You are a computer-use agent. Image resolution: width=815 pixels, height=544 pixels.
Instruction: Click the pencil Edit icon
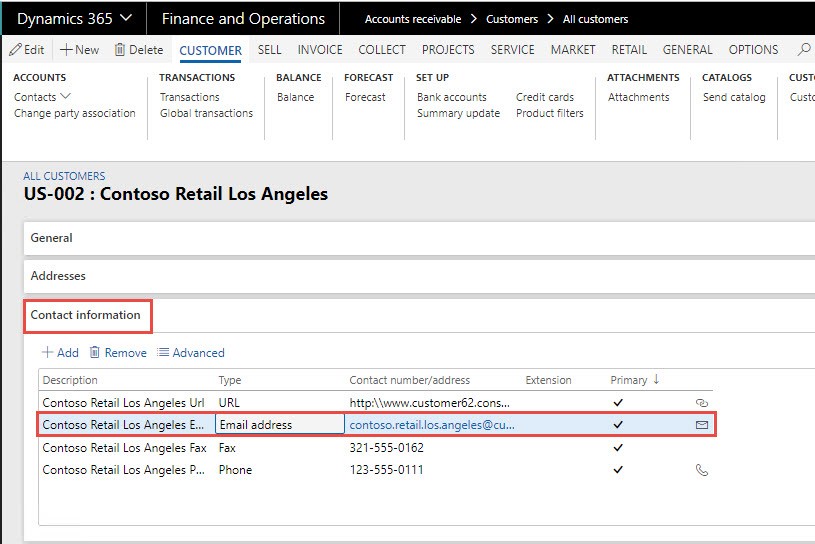(15, 50)
